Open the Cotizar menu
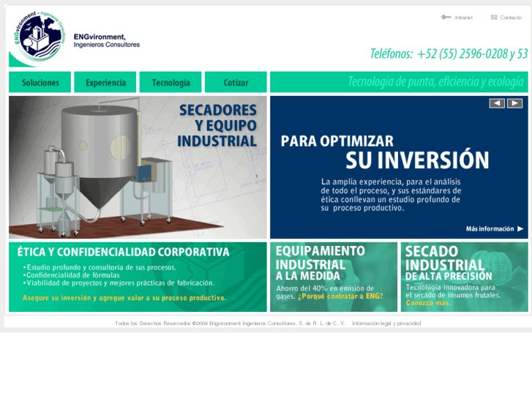Screen dimensions: 532x399 [236, 82]
